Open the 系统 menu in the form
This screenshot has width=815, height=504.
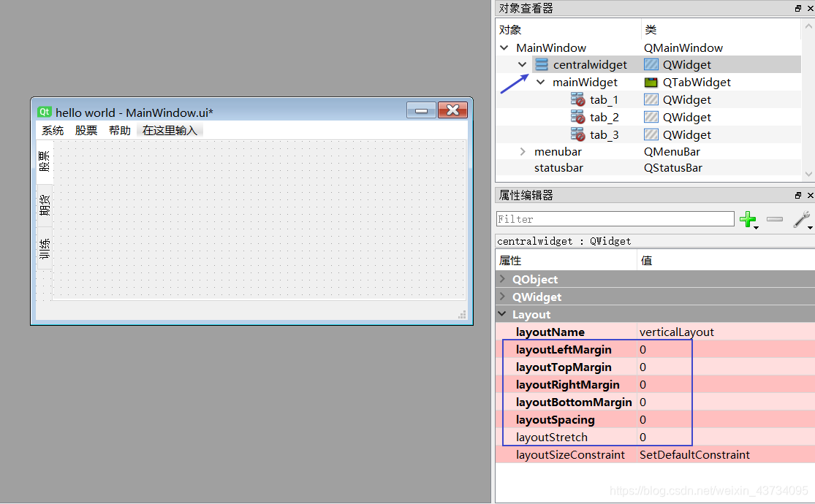click(x=53, y=131)
